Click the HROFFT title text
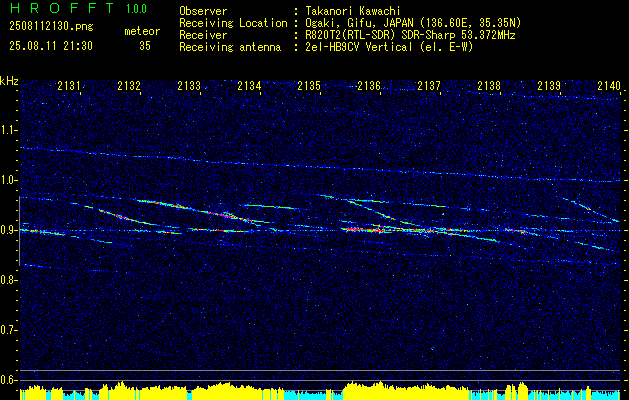The width and height of the screenshot is (629, 400). point(61,8)
